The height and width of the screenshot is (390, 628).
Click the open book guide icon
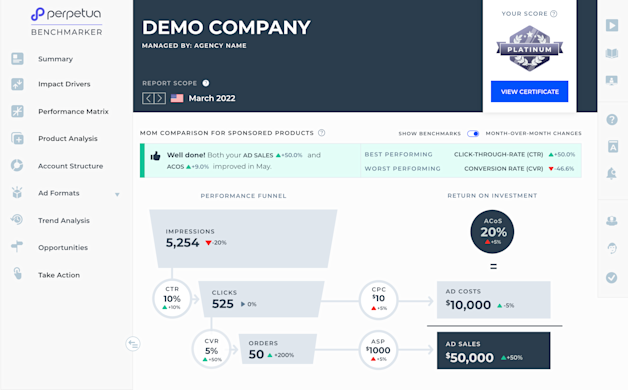[x=612, y=53]
